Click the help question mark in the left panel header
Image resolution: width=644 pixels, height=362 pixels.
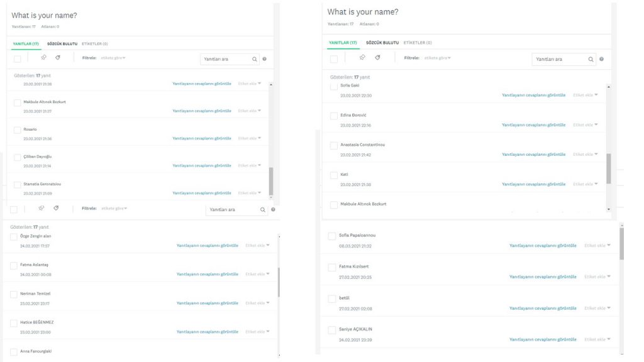(264, 59)
